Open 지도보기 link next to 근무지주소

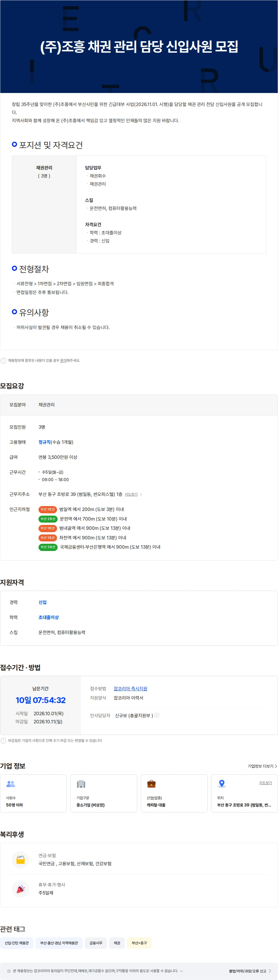(x=131, y=494)
